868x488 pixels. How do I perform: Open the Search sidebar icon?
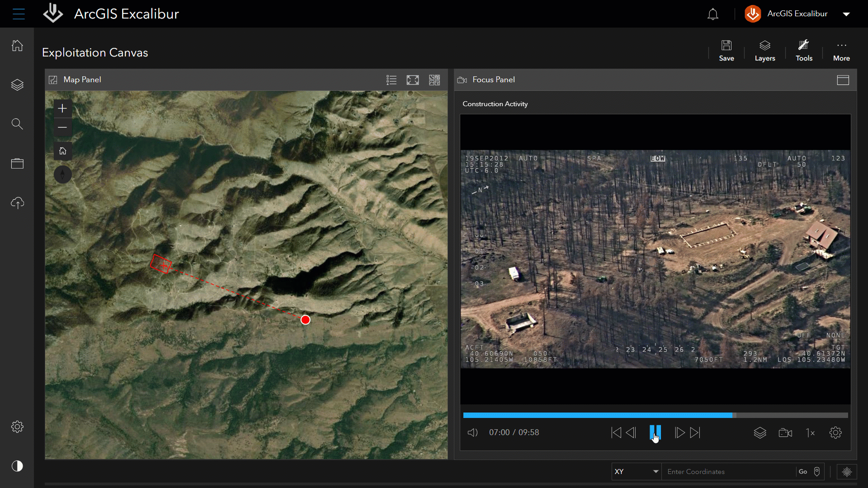pyautogui.click(x=17, y=124)
